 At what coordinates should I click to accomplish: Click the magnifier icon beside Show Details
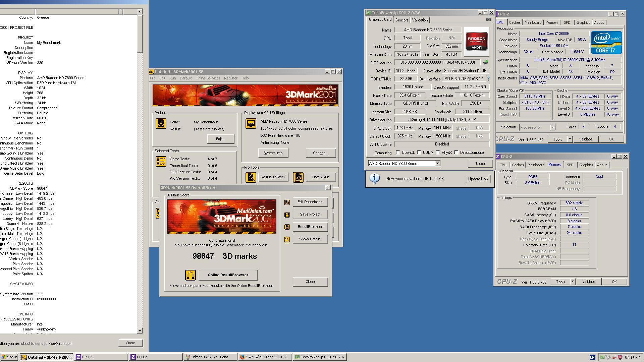tap(287, 239)
